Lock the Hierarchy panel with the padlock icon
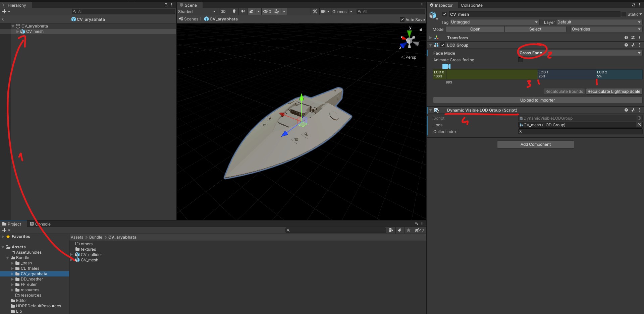Image resolution: width=644 pixels, height=314 pixels. 166,5
